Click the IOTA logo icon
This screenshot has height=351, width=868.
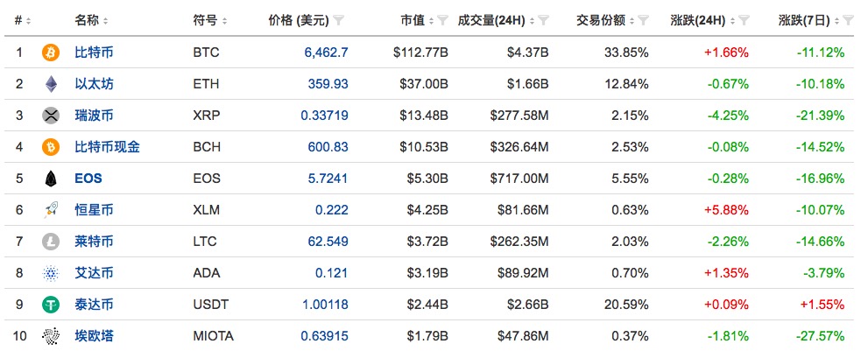coord(51,336)
